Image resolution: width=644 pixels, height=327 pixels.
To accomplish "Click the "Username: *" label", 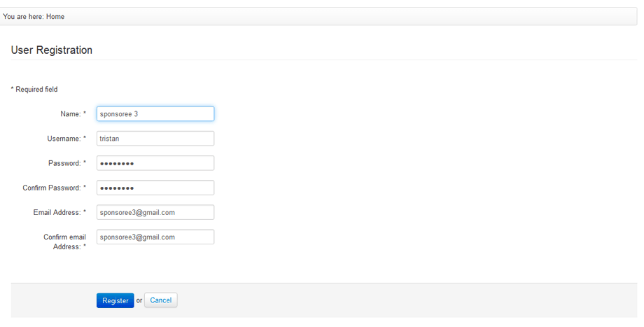I will pyautogui.click(x=66, y=139).
